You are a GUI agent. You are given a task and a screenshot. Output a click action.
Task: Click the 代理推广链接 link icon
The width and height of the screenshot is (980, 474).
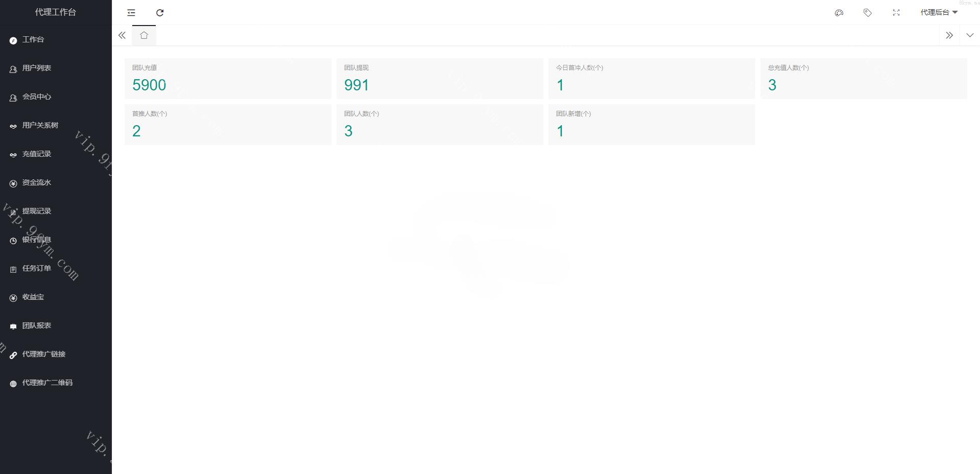pyautogui.click(x=13, y=355)
